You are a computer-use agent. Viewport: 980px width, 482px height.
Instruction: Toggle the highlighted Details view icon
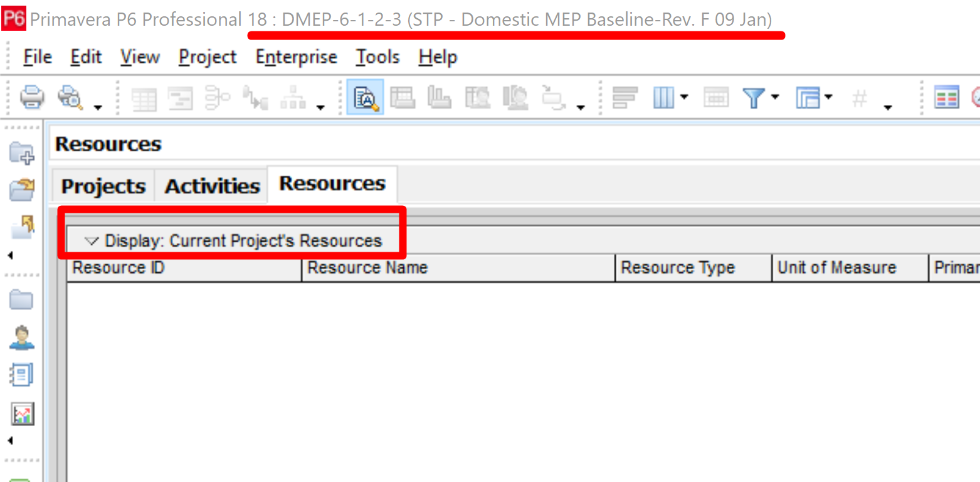(366, 97)
